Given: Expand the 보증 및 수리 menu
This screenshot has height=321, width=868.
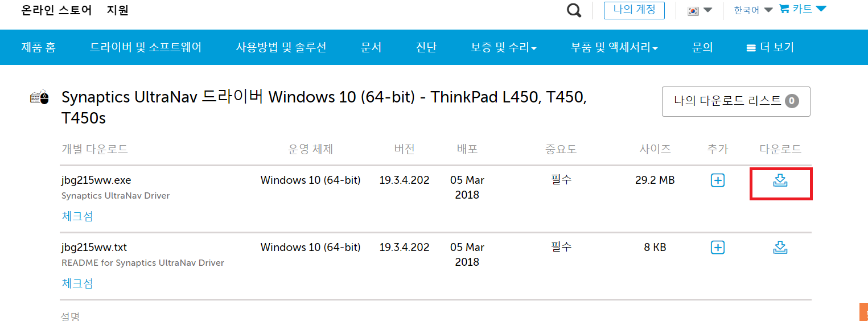Looking at the screenshot, I should pyautogui.click(x=504, y=48).
